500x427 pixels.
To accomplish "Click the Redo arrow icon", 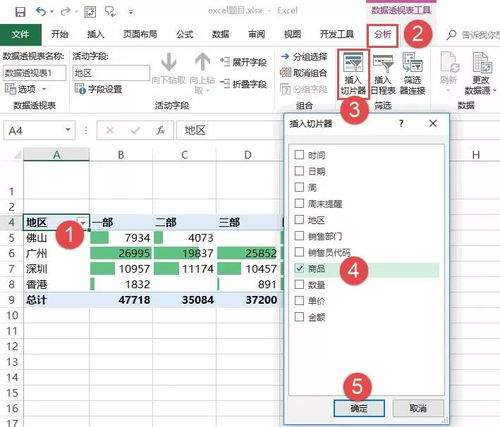I will tap(65, 12).
